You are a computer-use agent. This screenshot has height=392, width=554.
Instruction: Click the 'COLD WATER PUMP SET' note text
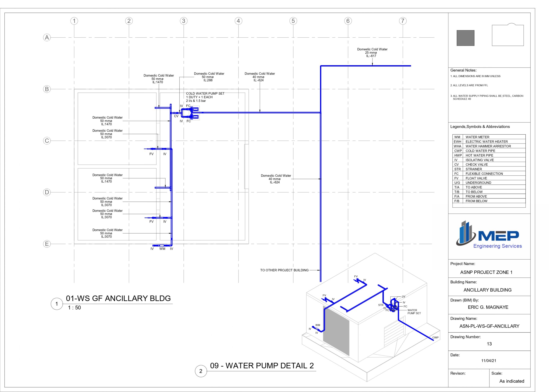(x=205, y=94)
